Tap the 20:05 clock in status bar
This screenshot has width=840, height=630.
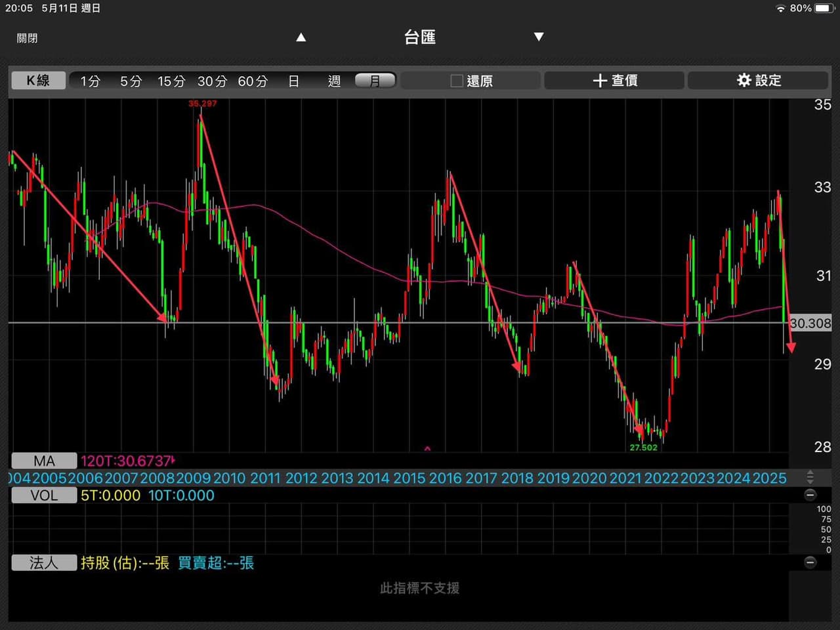coord(19,8)
